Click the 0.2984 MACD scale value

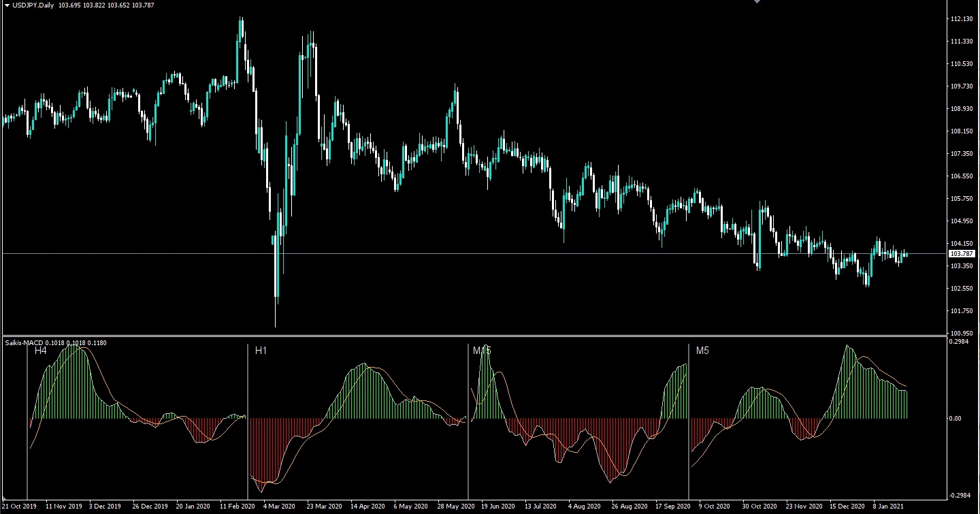click(961, 342)
